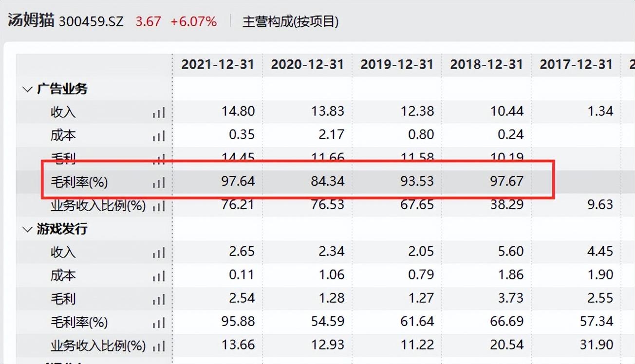Show chart icon for 游戏发行 成本 row
Screen dimensions: 635x364
point(159,276)
